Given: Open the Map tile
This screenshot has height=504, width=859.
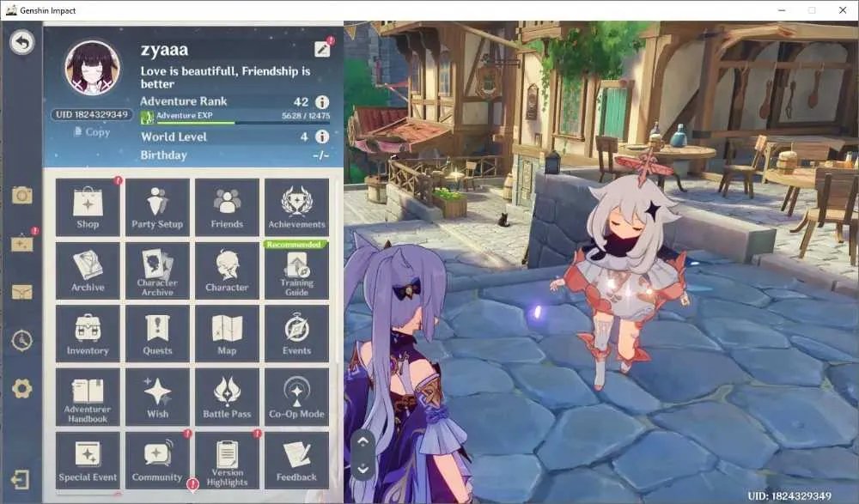Looking at the screenshot, I should pos(227,334).
